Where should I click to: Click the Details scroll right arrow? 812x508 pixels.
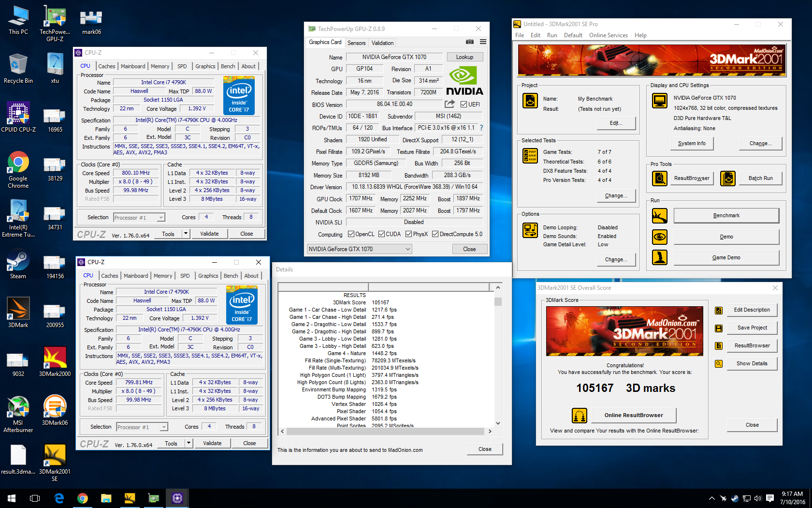[x=490, y=431]
